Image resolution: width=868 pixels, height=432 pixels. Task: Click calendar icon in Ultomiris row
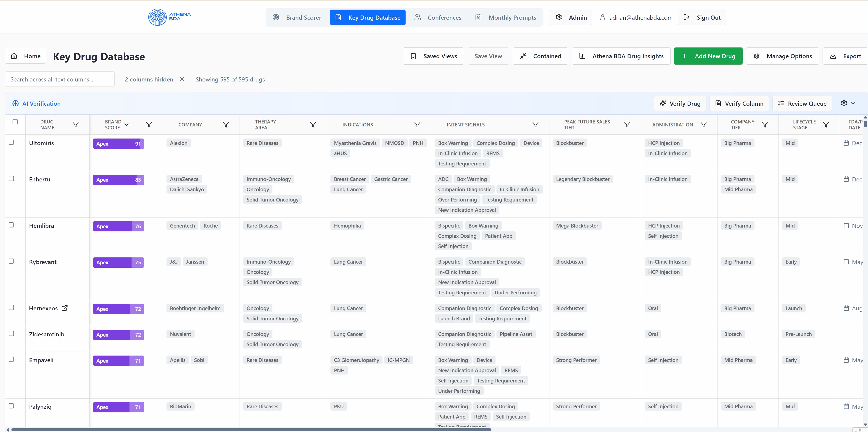846,143
